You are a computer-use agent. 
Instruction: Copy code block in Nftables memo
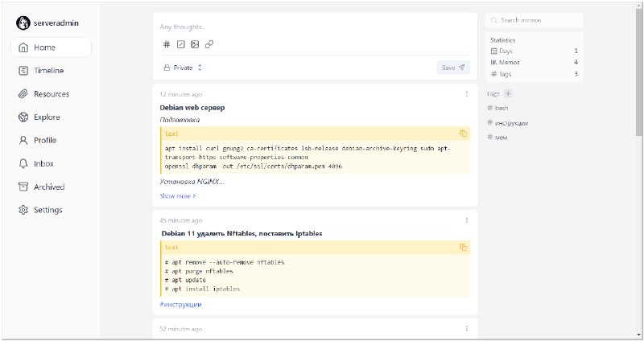463,248
